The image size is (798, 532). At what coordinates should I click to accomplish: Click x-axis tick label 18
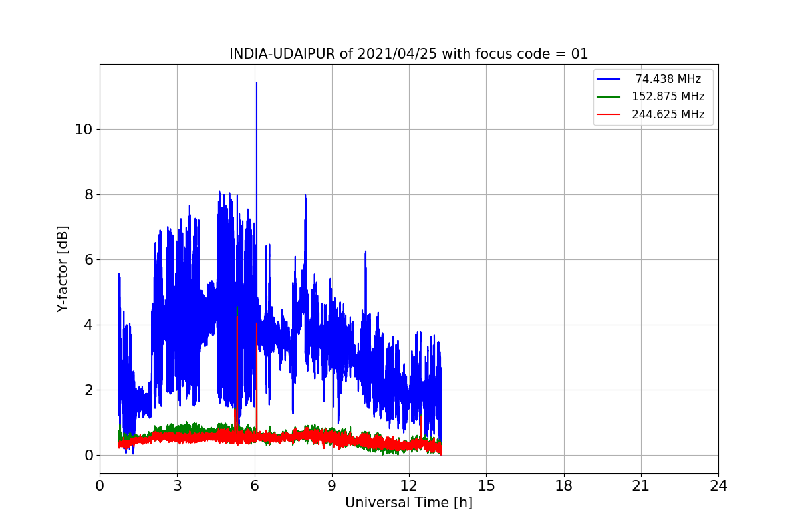563,486
